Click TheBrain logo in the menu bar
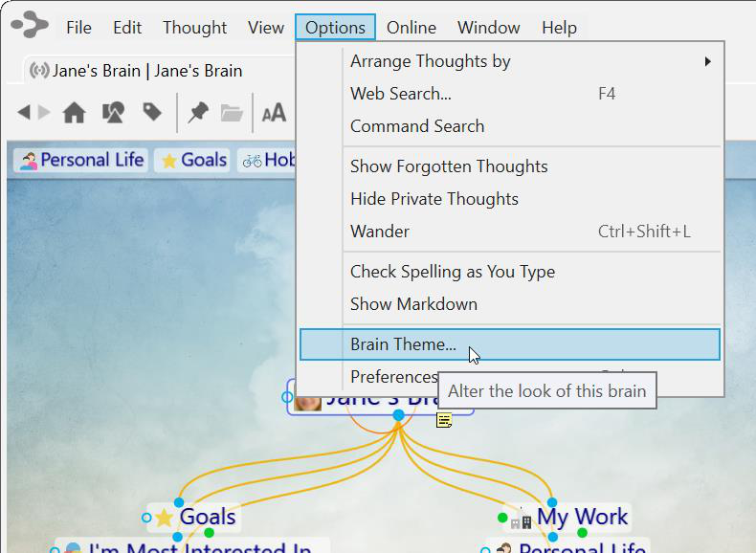756x553 pixels. (29, 26)
